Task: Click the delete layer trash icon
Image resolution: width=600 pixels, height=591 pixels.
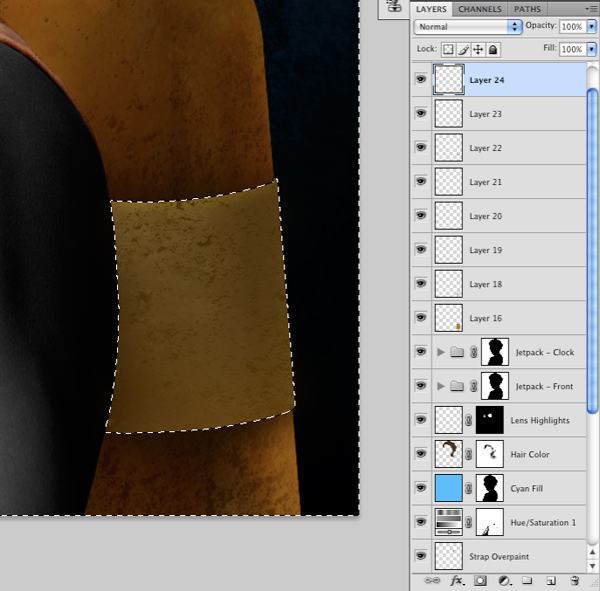Action: pos(574,580)
